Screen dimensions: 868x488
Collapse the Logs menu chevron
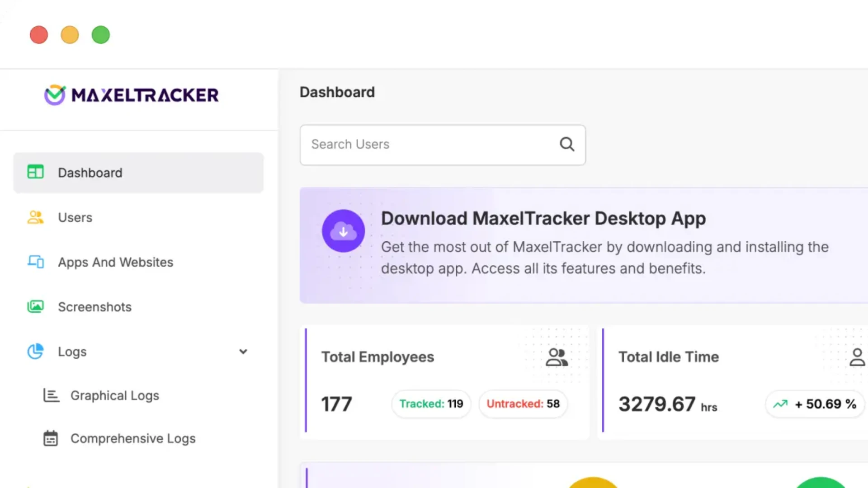coord(243,352)
